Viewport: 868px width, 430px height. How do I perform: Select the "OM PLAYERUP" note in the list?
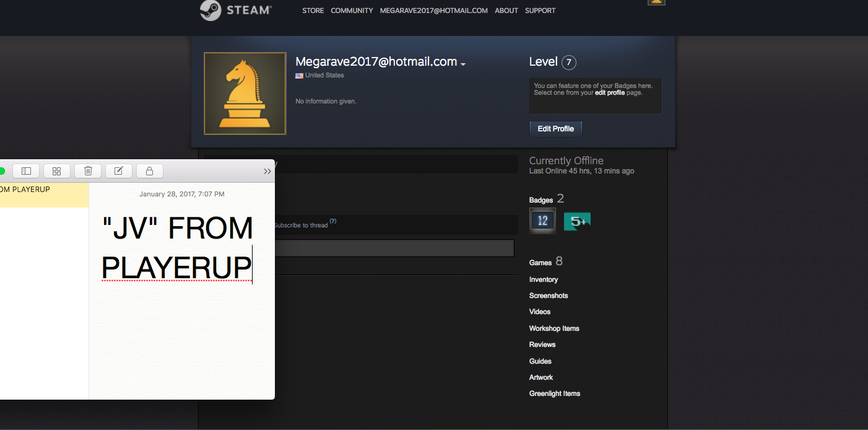click(45, 195)
